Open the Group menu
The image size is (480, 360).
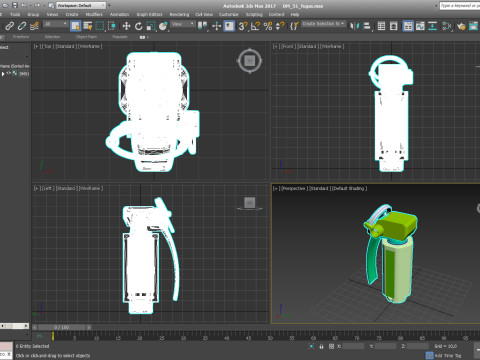tap(33, 15)
